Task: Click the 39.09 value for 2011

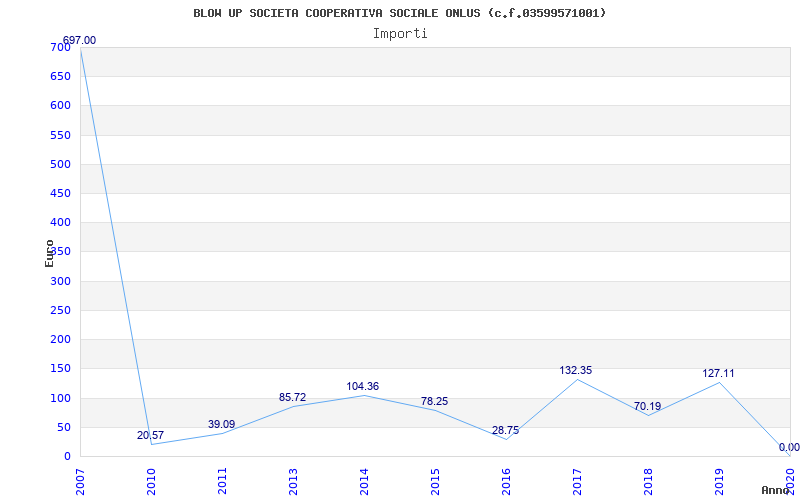Action: 221,424
